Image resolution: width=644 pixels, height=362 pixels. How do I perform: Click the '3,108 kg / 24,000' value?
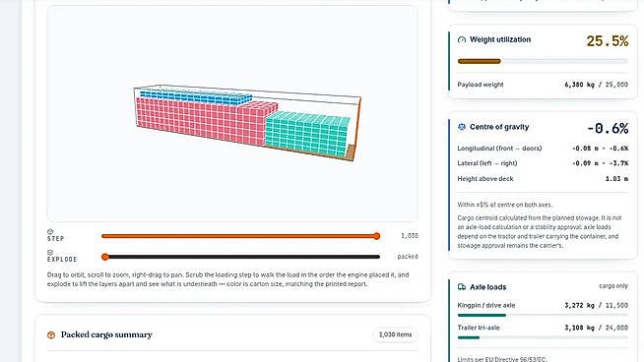[596, 328]
